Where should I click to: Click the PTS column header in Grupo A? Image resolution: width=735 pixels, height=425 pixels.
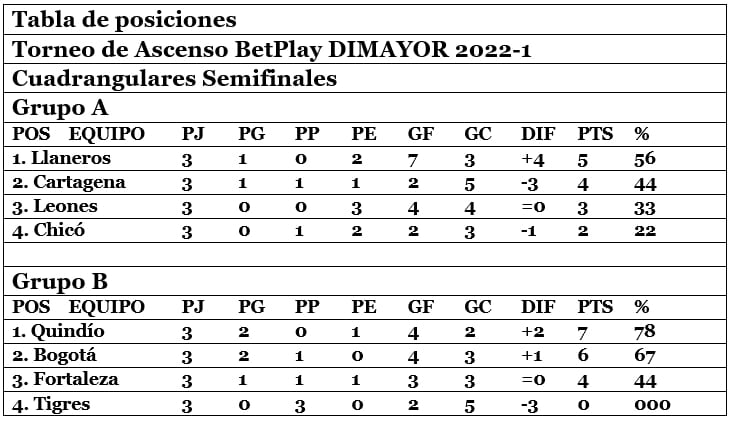point(596,134)
